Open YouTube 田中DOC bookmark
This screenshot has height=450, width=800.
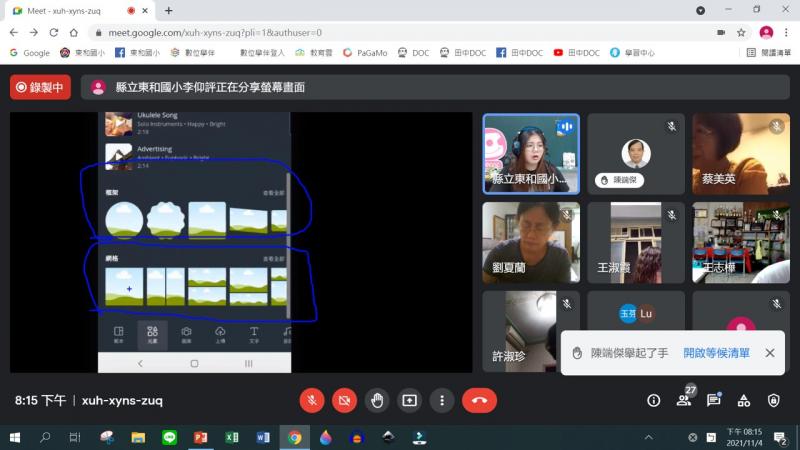click(x=577, y=53)
